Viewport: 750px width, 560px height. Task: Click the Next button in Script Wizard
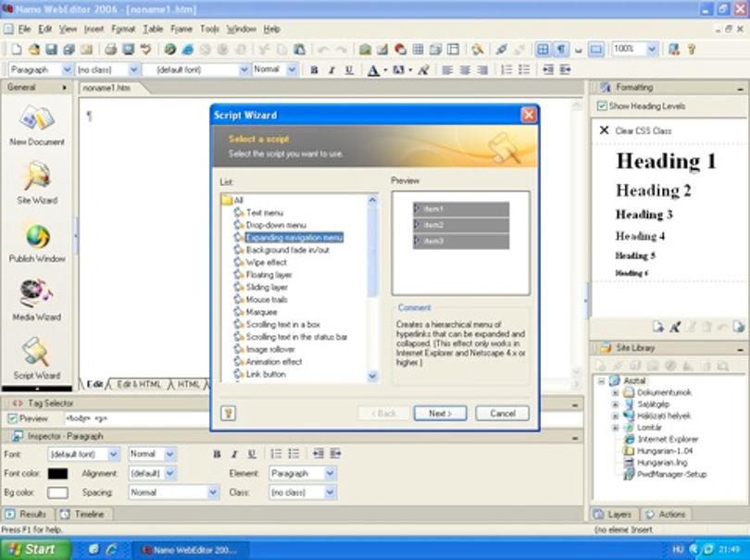(x=440, y=413)
